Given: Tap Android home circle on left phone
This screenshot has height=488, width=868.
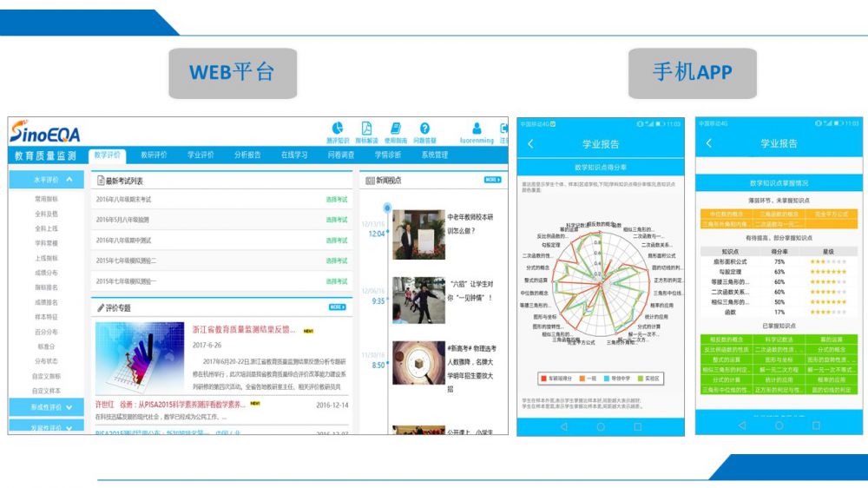Looking at the screenshot, I should 600,427.
